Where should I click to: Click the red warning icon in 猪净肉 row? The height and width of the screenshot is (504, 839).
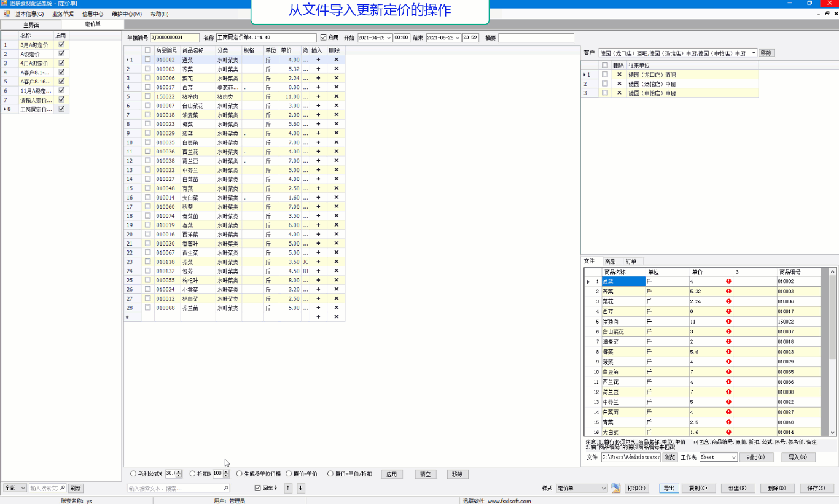point(728,322)
